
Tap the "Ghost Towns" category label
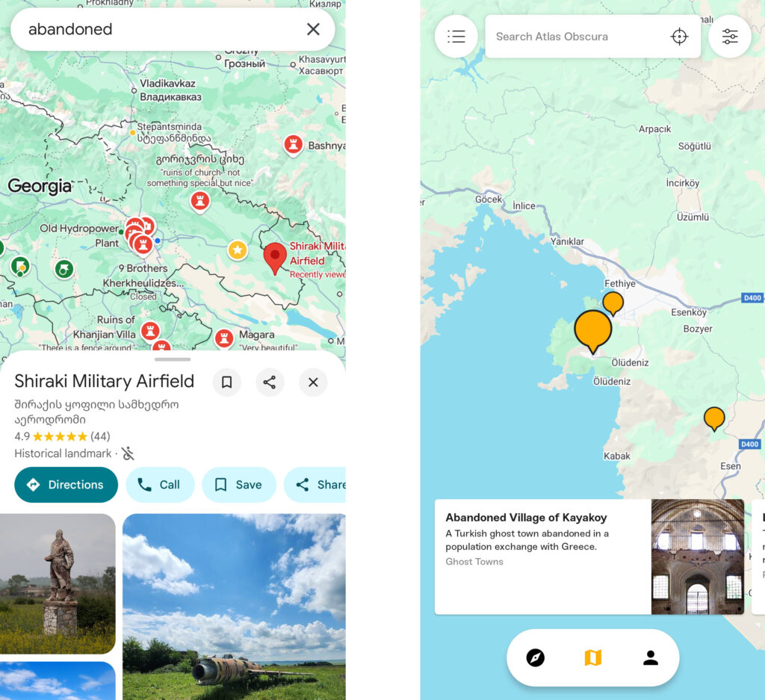[x=474, y=562]
